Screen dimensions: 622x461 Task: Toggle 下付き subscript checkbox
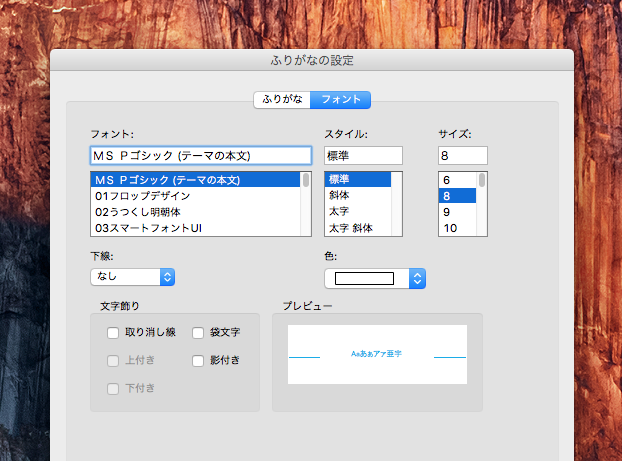(x=113, y=388)
